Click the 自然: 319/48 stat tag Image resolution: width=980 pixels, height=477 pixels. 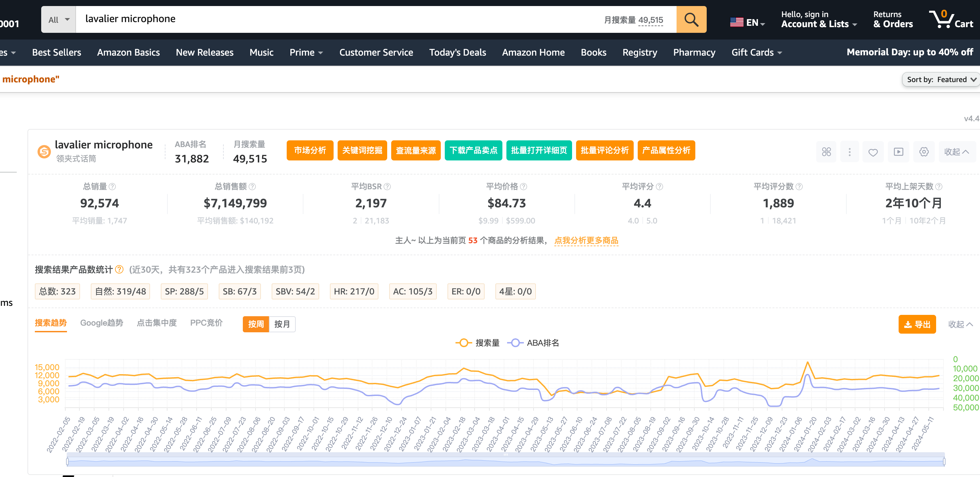[120, 291]
